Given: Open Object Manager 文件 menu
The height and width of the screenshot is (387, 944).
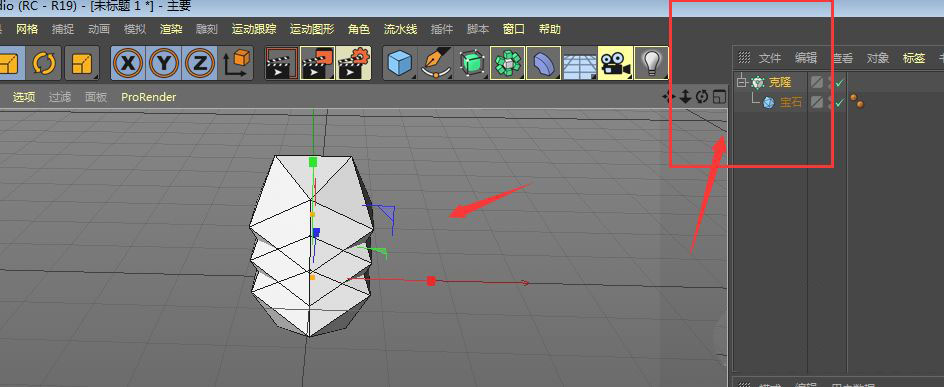Looking at the screenshot, I should pyautogui.click(x=769, y=58).
